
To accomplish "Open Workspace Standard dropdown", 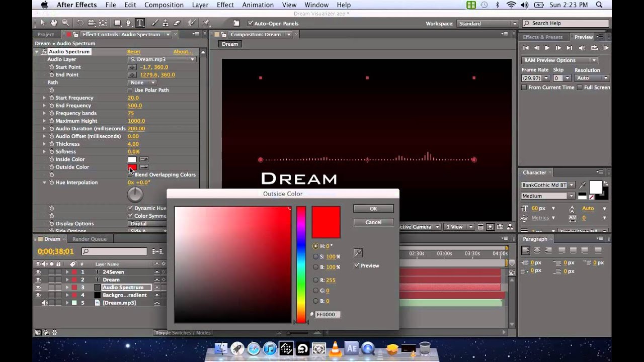I will [488, 24].
